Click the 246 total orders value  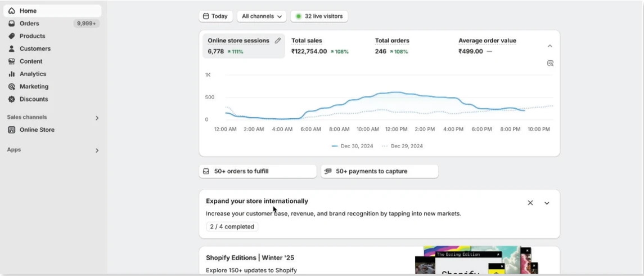[x=381, y=51]
